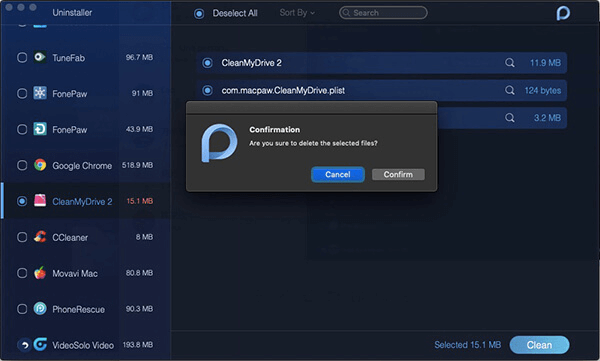Click the Uninstaller title
The height and width of the screenshot is (361, 600).
pyautogui.click(x=72, y=13)
